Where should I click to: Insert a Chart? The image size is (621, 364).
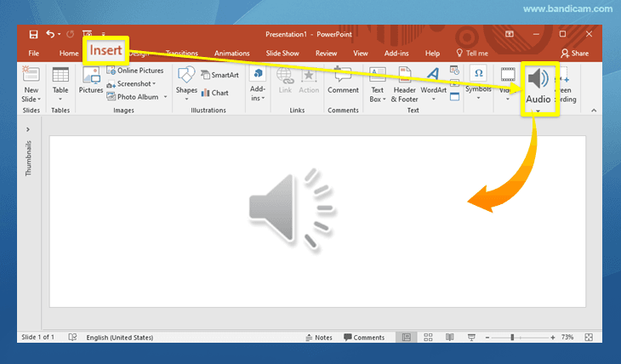(214, 93)
